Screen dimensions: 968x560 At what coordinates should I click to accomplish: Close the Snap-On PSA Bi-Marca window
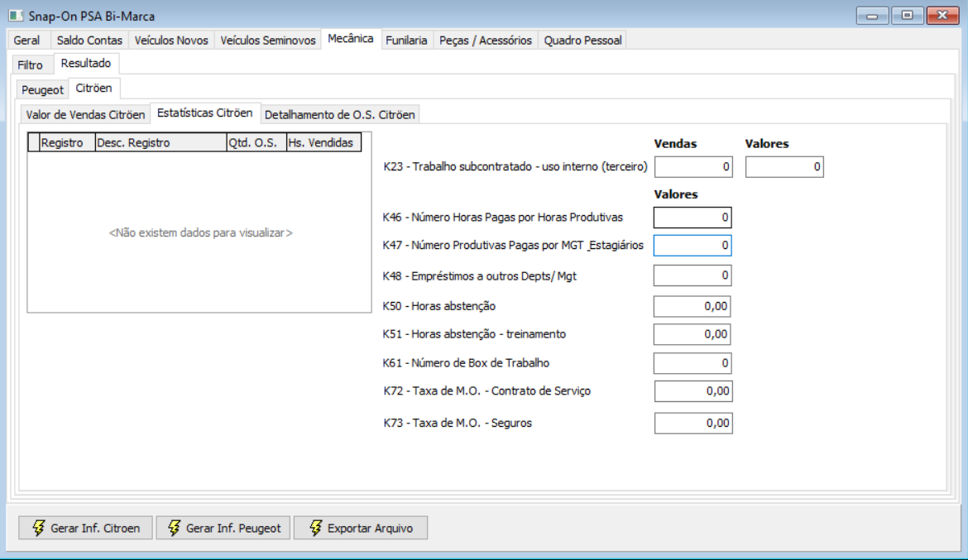coord(942,16)
